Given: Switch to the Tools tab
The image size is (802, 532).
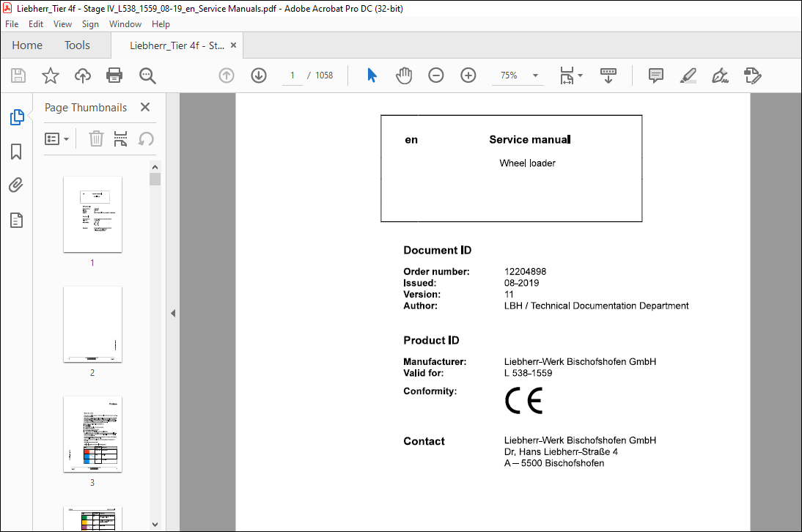Looking at the screenshot, I should pyautogui.click(x=77, y=45).
